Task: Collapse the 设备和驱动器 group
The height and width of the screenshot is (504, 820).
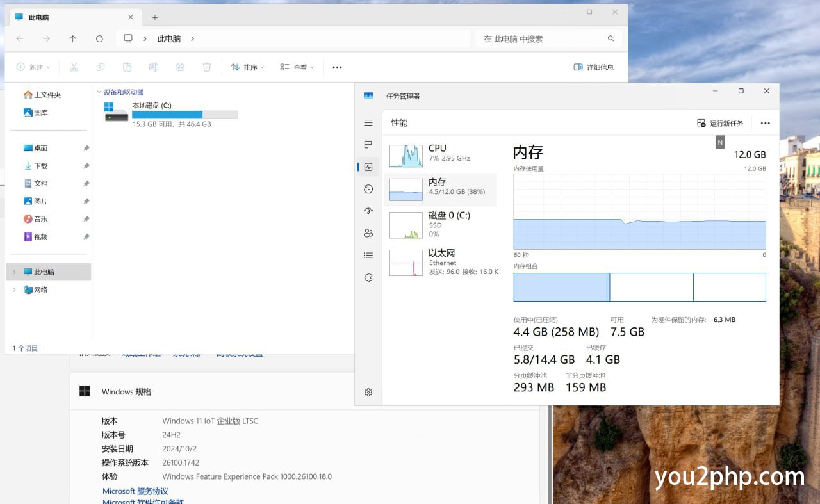Action: [99, 92]
